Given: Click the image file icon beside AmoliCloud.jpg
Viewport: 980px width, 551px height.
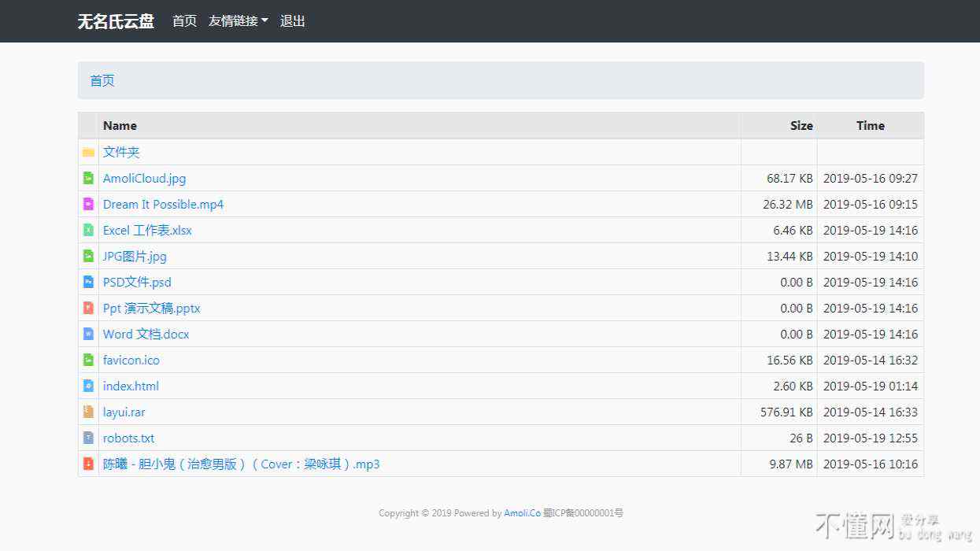Looking at the screenshot, I should [x=88, y=178].
